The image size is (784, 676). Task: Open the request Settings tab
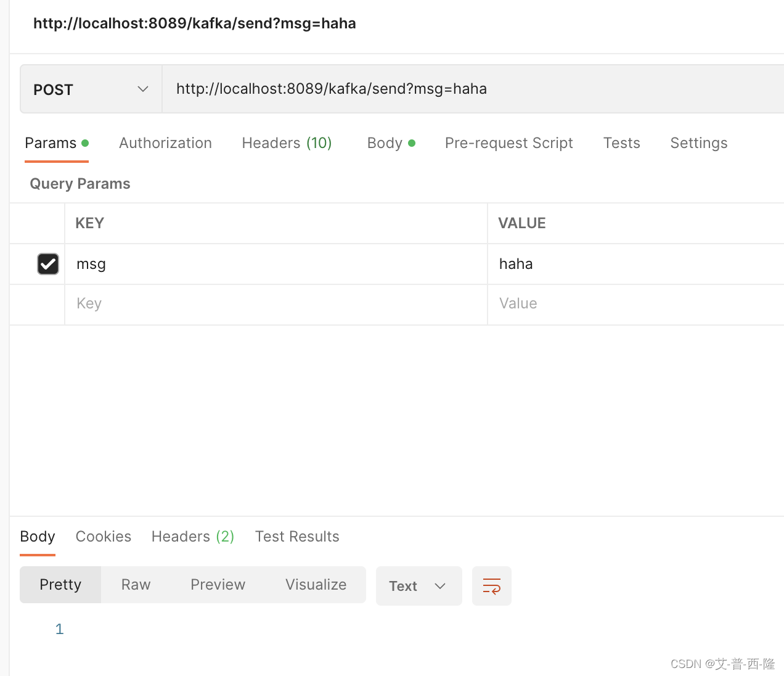(x=698, y=142)
